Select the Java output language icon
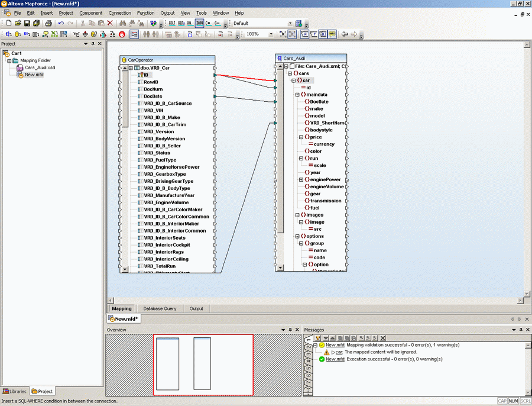Image resolution: width=532 pixels, height=406 pixels. [x=200, y=23]
